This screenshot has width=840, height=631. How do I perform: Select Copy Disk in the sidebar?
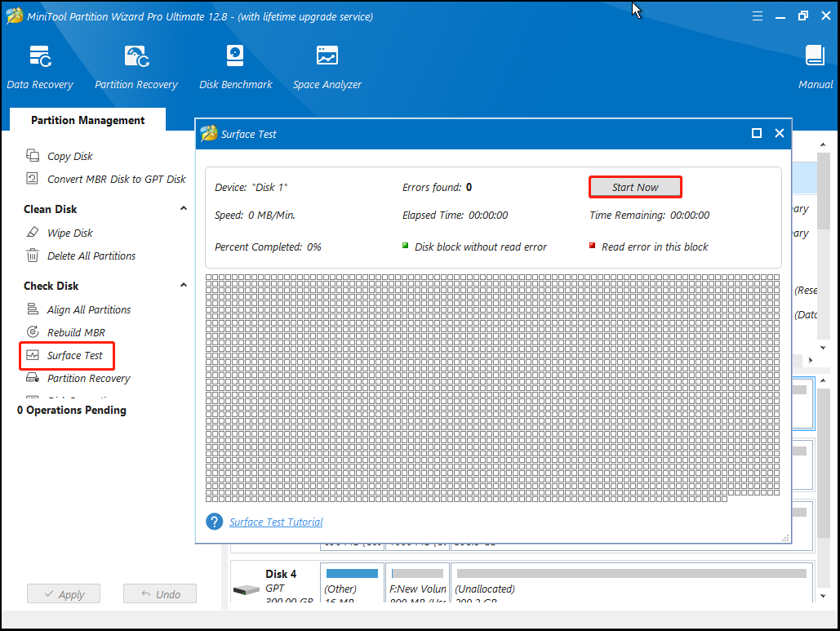tap(69, 157)
